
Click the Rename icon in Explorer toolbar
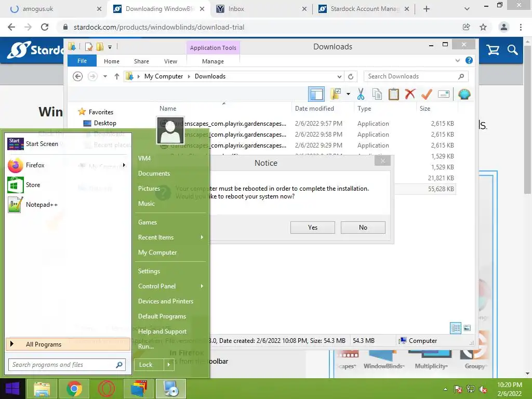pos(444,94)
